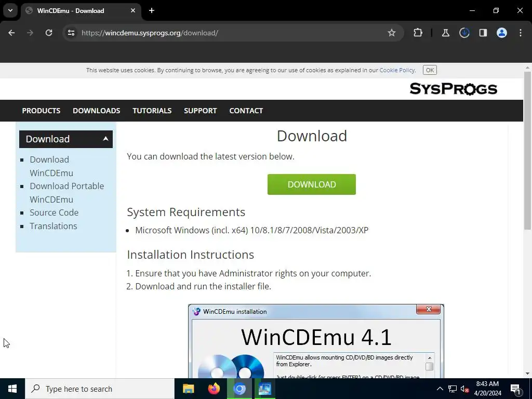This screenshot has height=399, width=532.
Task: Open Chrome three-dot menu
Action: 521,33
